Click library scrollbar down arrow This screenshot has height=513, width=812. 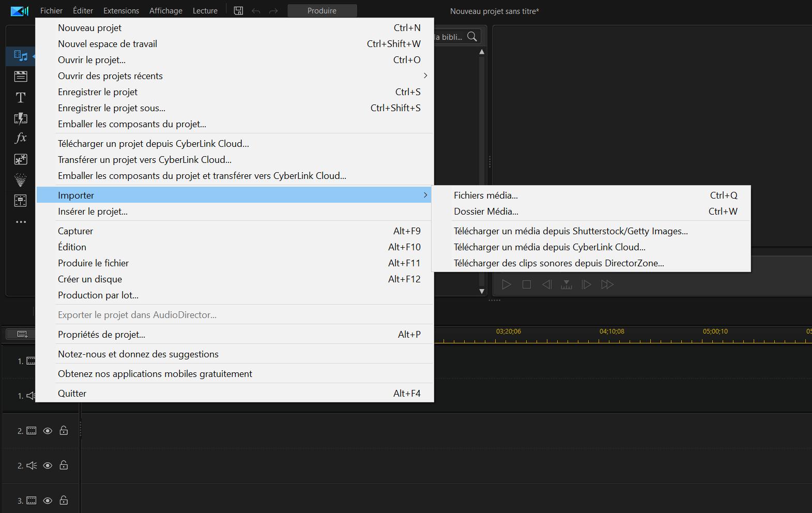point(482,291)
